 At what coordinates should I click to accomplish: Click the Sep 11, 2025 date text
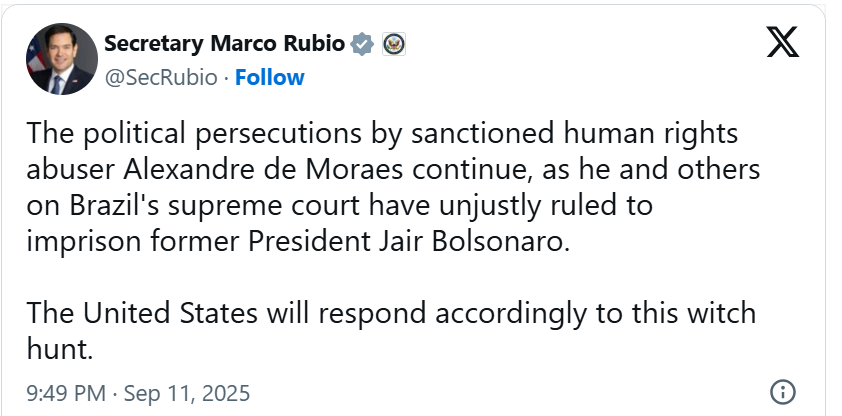187,393
